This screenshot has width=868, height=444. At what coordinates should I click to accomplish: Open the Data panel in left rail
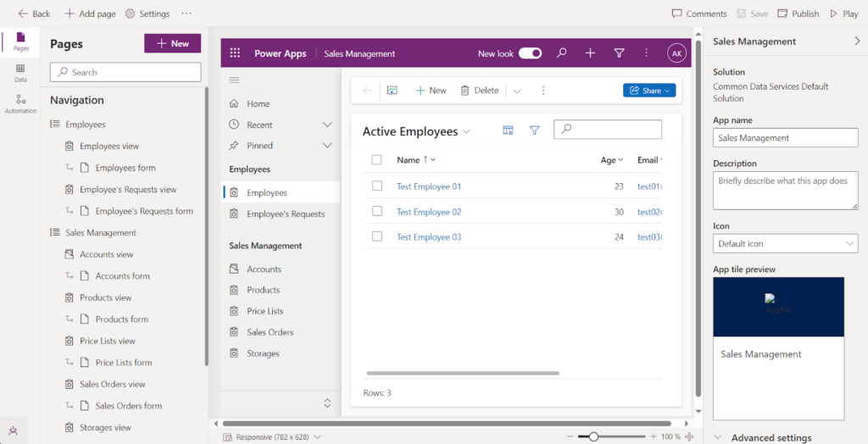coord(20,72)
